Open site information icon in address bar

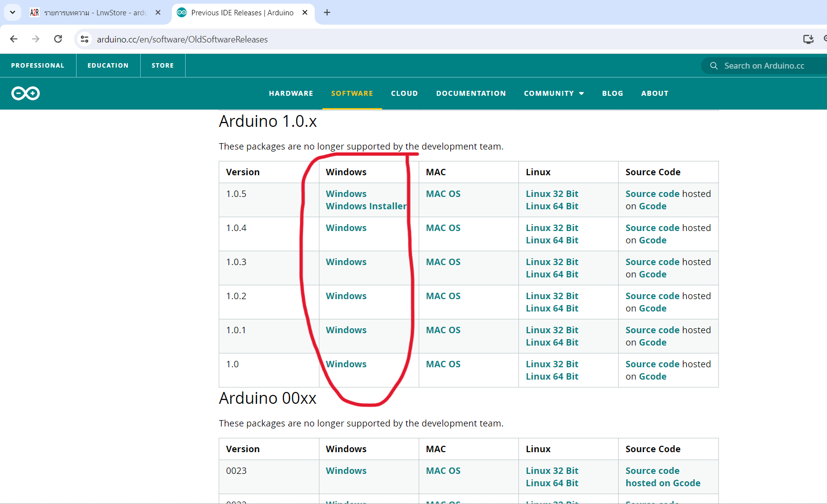click(x=85, y=39)
